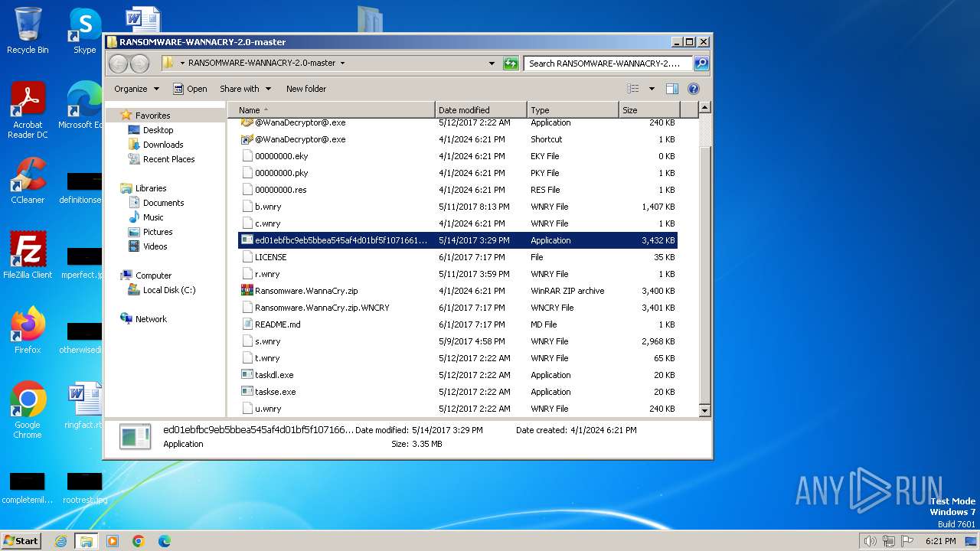Open the Start menu
The width and height of the screenshot is (980, 551).
(x=21, y=540)
